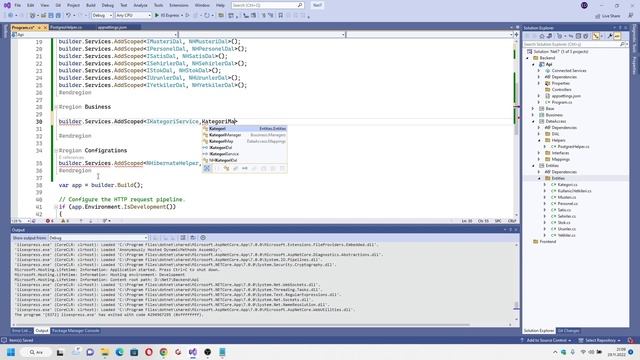
Task: Open the Any CPU platform dropdown
Action: (x=133, y=16)
